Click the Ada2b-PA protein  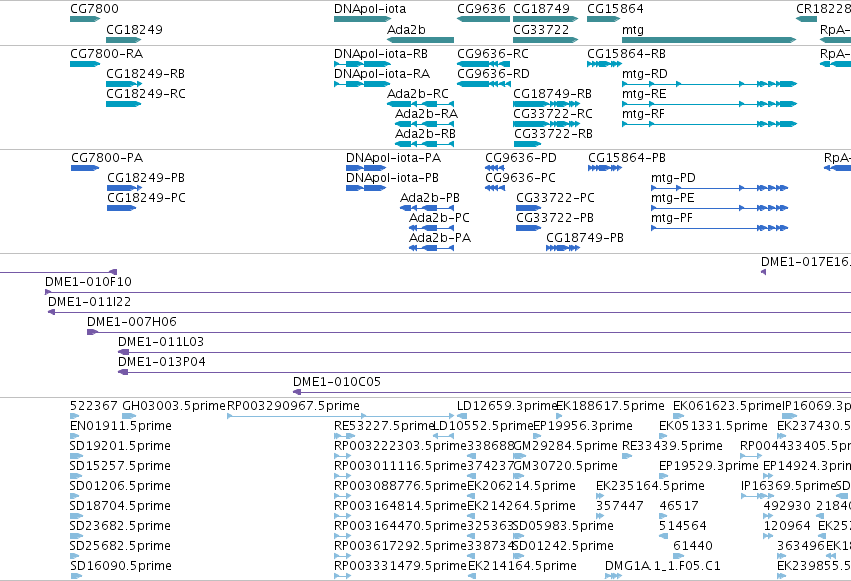click(431, 248)
